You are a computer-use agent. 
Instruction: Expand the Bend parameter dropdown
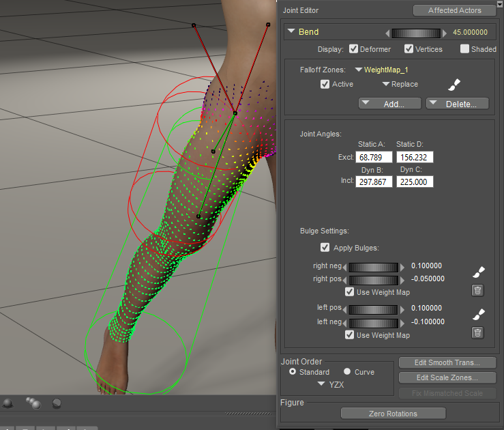[x=291, y=32]
